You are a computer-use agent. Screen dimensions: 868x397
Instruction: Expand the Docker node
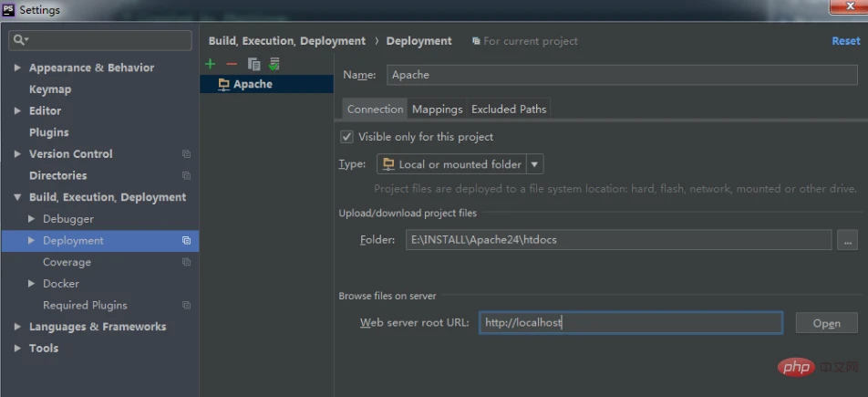point(32,284)
